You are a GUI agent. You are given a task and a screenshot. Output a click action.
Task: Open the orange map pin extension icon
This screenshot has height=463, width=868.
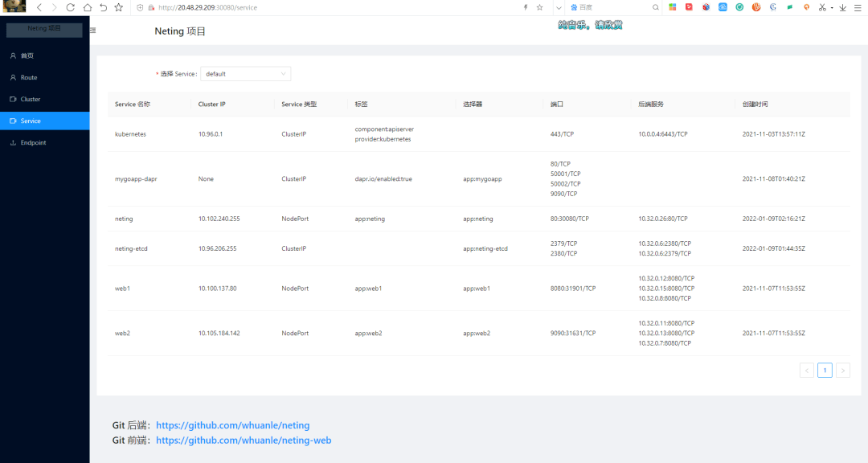click(807, 7)
